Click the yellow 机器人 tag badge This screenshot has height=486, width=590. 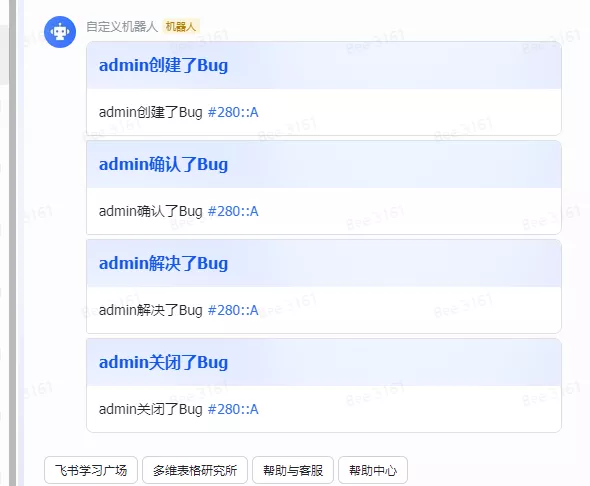tap(181, 27)
